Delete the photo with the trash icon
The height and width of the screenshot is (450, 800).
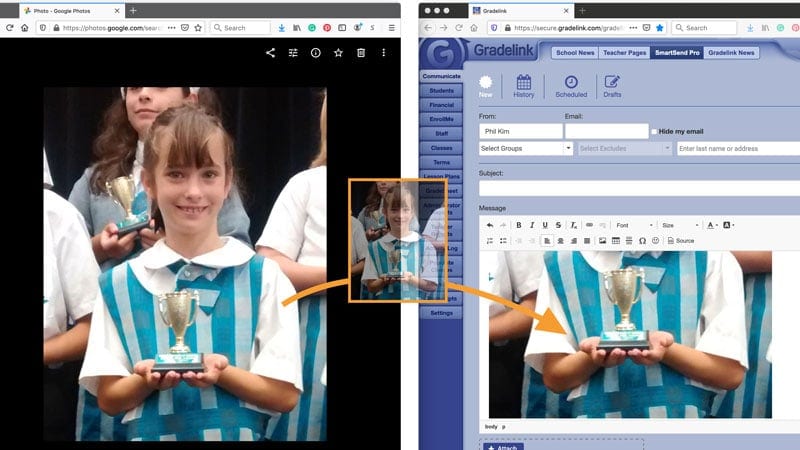361,53
